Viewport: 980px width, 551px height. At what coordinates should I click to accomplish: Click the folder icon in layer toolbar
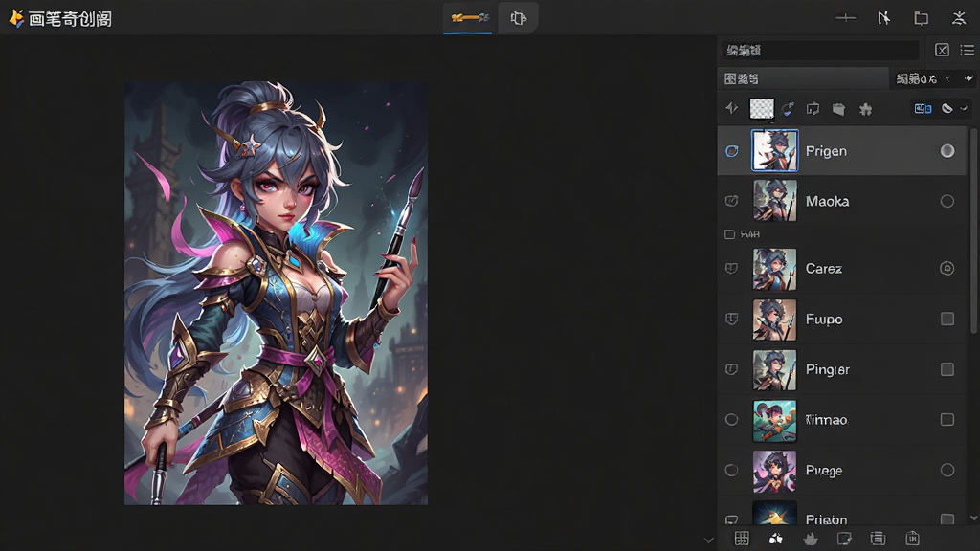[x=838, y=109]
